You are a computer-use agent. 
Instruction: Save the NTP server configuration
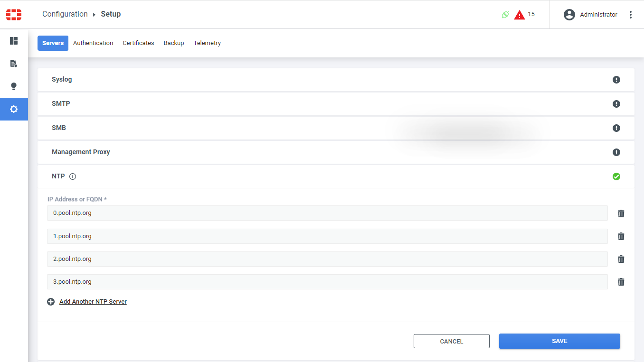tap(559, 341)
